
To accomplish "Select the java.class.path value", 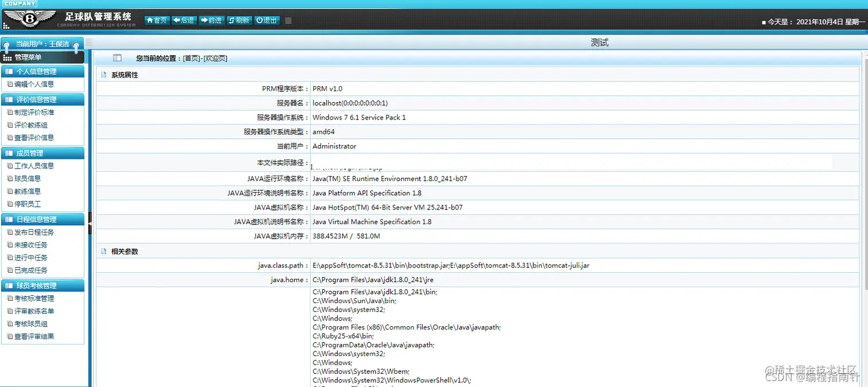I will (451, 266).
